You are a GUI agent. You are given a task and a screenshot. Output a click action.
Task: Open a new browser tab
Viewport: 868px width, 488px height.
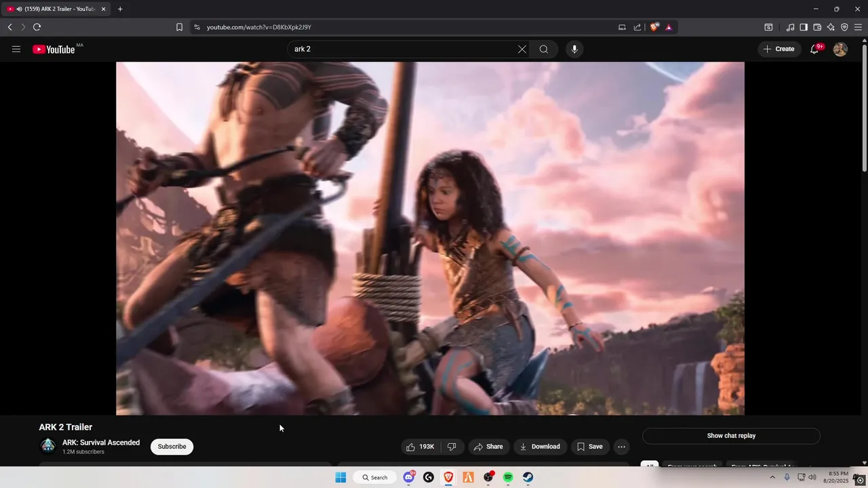pyautogui.click(x=120, y=9)
